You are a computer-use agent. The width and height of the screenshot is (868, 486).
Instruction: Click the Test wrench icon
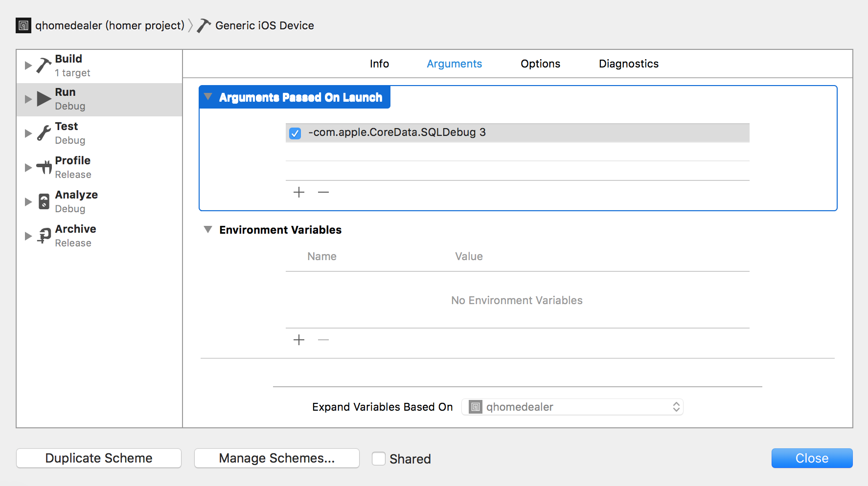[44, 133]
